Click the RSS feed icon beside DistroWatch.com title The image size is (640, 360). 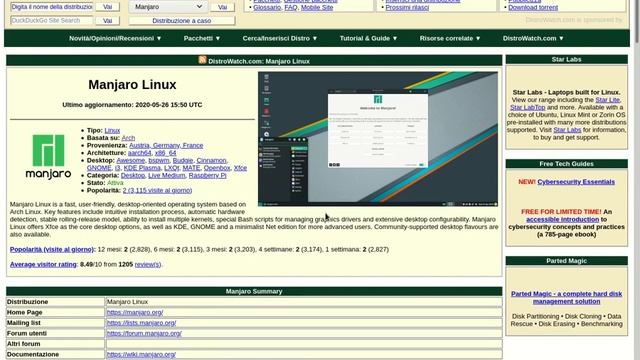(x=202, y=60)
